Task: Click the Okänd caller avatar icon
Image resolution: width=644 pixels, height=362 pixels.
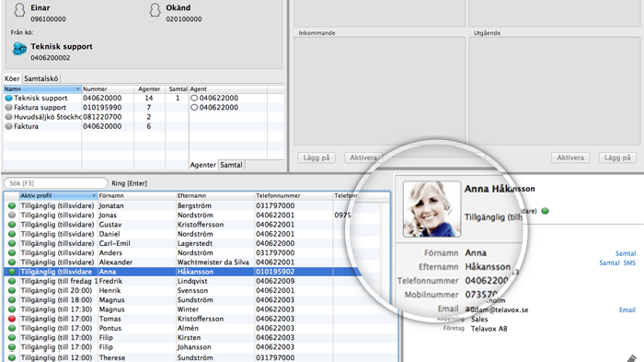Action: point(155,10)
